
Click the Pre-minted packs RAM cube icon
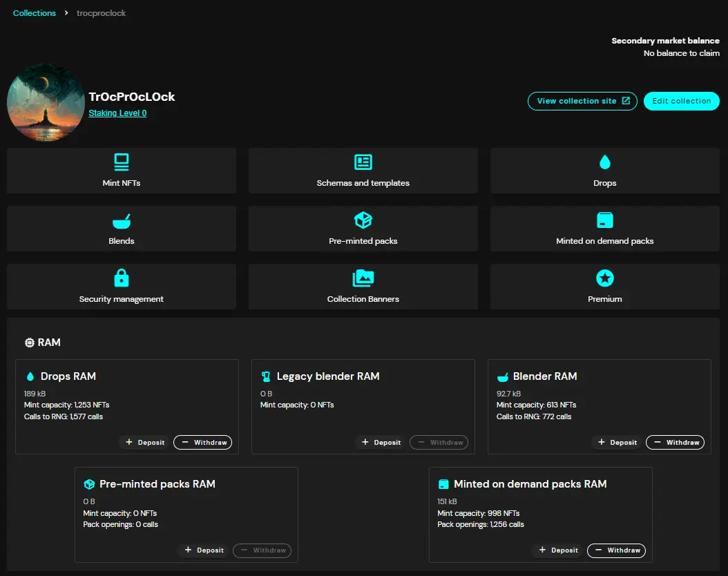88,484
